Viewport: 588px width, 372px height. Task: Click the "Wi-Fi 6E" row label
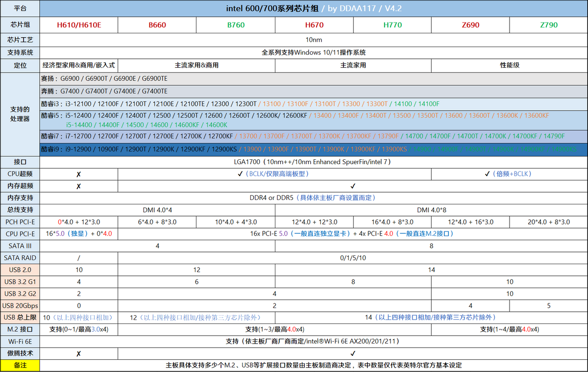coord(20,341)
